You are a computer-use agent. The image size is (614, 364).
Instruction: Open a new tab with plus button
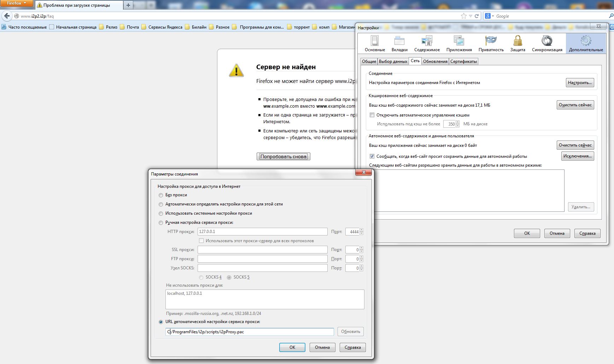[128, 5]
